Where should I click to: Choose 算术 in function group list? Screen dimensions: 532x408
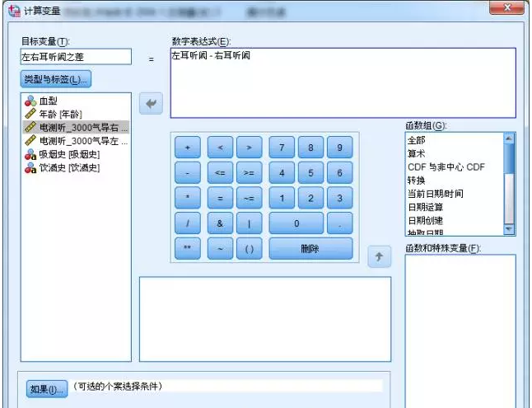tap(416, 153)
